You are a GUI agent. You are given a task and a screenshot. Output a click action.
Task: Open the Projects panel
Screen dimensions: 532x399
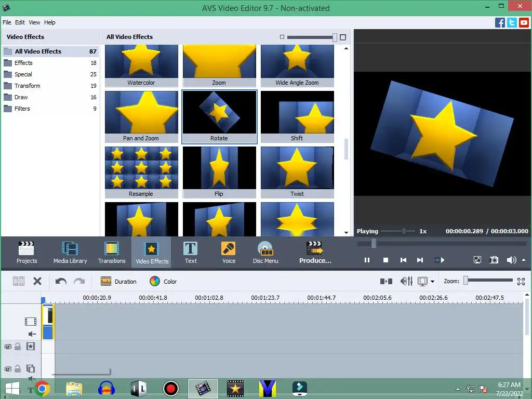[x=26, y=252]
